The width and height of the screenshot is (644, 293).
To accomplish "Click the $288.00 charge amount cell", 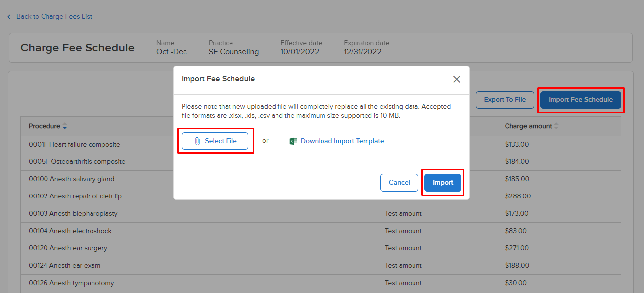I will coord(518,196).
